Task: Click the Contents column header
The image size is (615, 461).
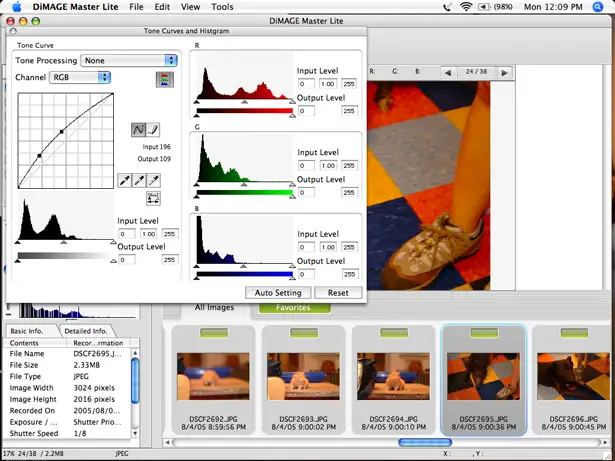Action: [x=36, y=343]
